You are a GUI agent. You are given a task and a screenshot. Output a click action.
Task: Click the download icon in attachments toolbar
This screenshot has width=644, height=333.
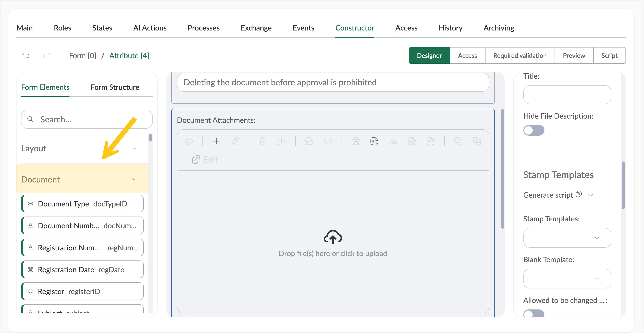click(282, 141)
